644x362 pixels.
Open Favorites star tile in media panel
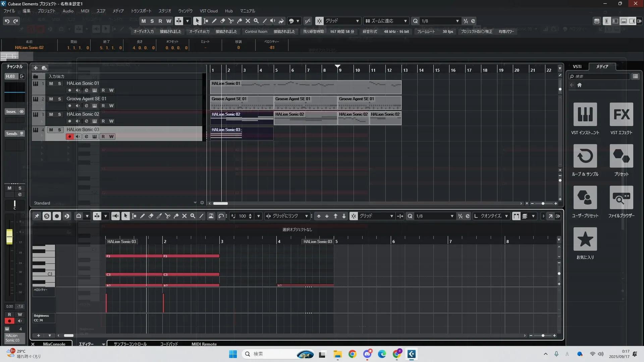(585, 239)
